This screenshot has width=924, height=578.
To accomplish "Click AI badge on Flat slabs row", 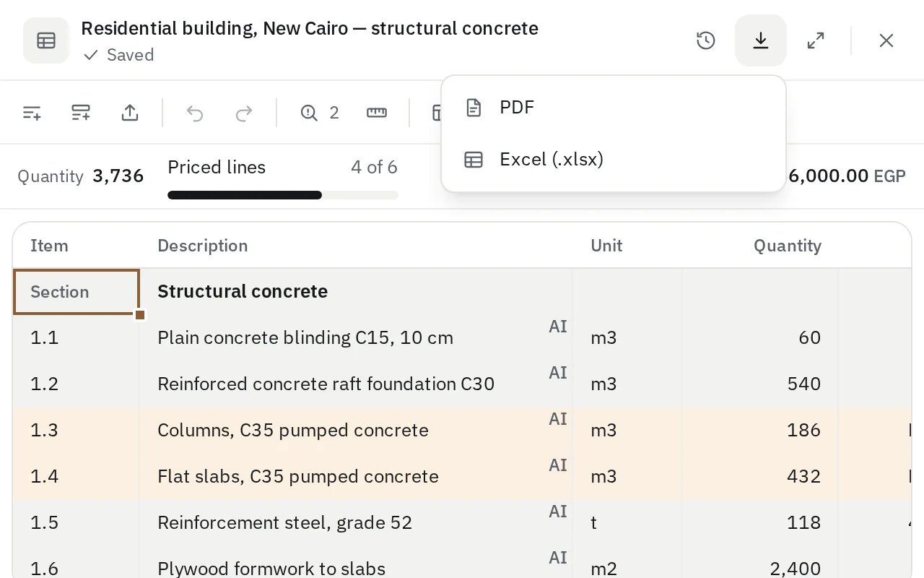I will point(558,465).
